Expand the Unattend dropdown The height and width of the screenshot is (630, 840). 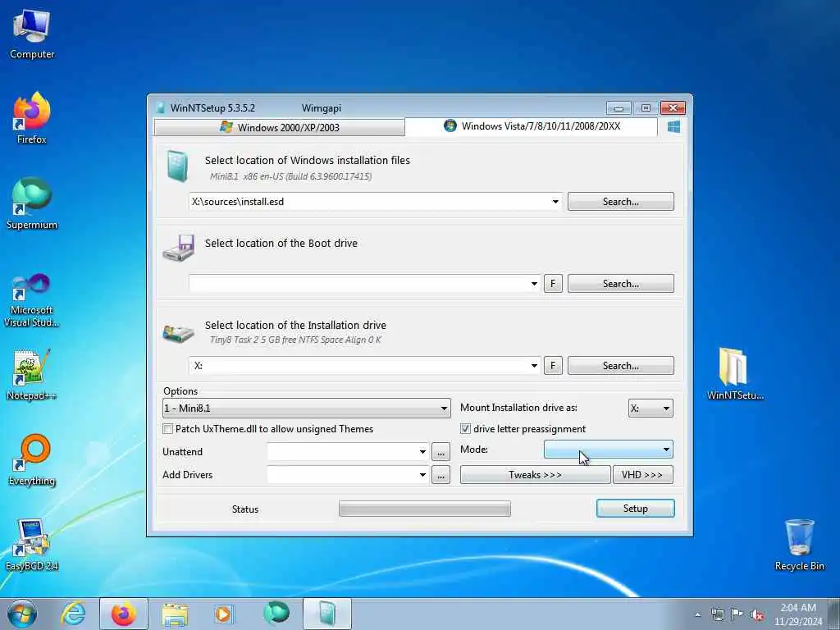(x=422, y=452)
